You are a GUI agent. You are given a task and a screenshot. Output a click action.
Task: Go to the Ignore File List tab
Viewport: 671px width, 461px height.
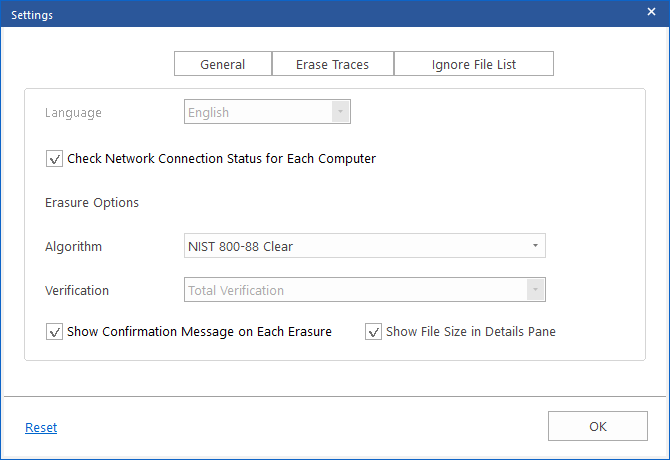474,64
